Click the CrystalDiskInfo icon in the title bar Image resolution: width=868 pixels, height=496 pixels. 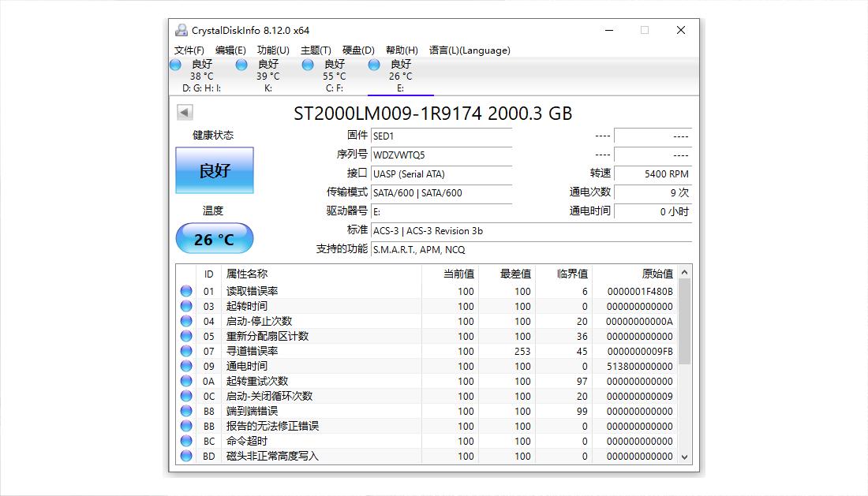point(180,29)
